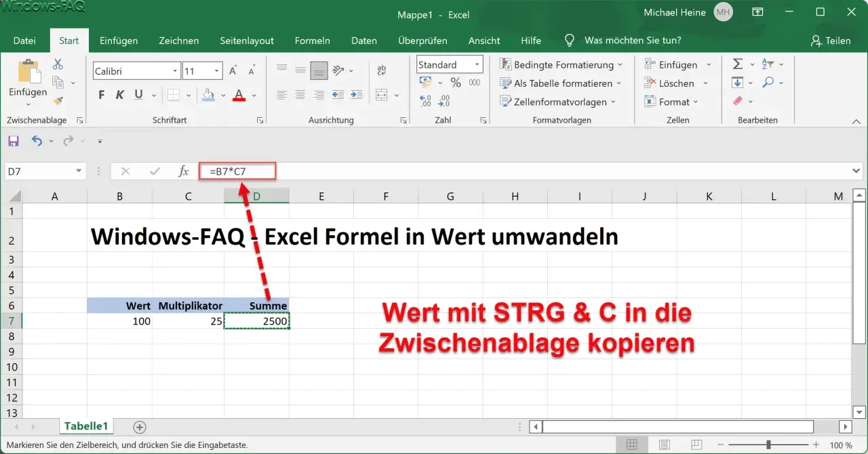Click the increase decimal places icon
Viewport: 868px width, 454px height.
coord(426,102)
